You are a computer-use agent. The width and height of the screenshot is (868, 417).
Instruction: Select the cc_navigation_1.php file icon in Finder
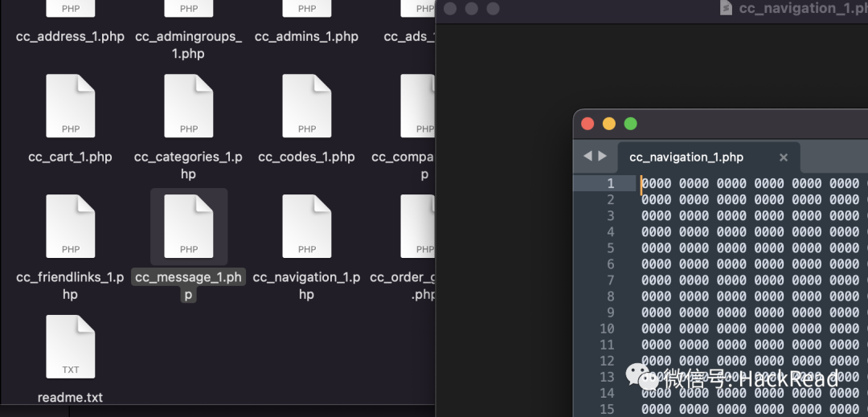click(307, 227)
